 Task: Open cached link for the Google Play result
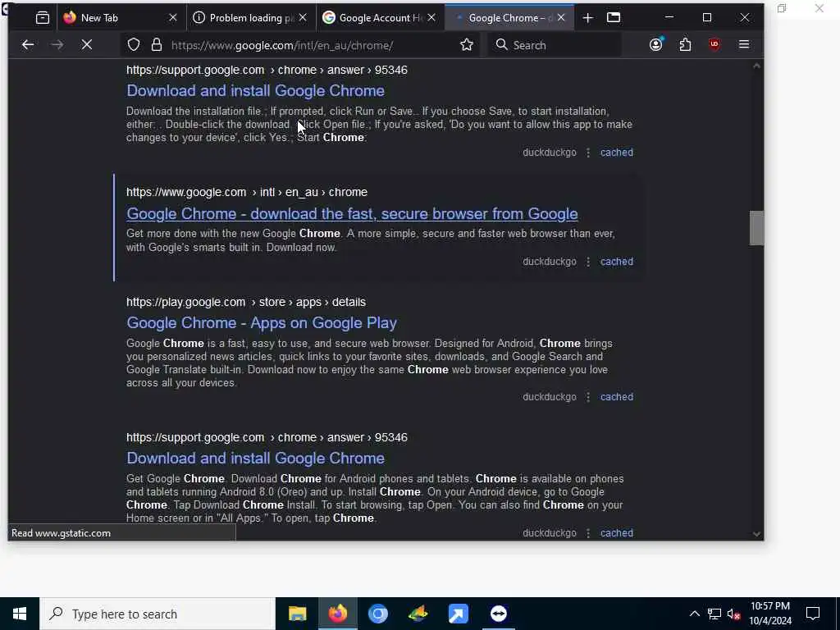point(617,397)
